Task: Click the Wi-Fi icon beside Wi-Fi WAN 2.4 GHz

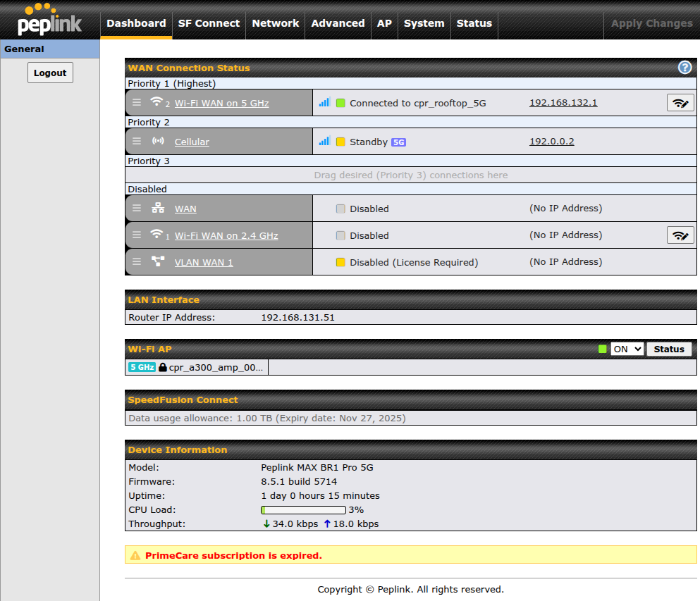Action: click(156, 234)
